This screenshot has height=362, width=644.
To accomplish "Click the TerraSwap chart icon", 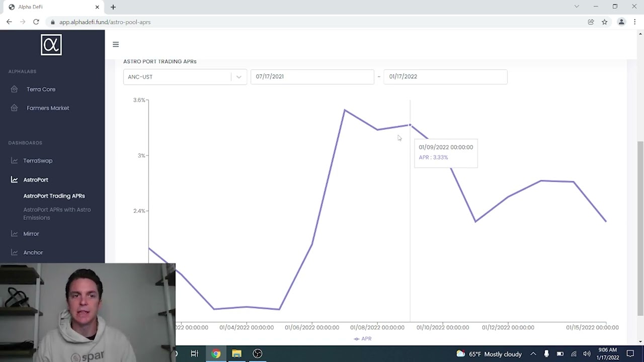I will click(14, 161).
